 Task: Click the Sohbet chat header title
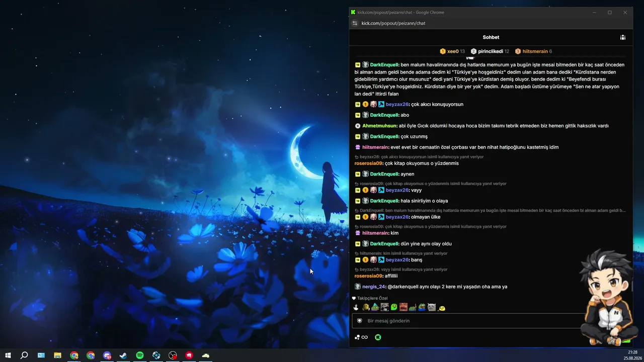(491, 37)
